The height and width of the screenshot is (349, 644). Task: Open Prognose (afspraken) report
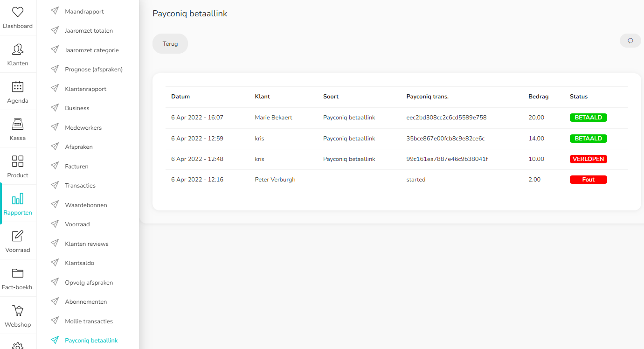(x=94, y=69)
